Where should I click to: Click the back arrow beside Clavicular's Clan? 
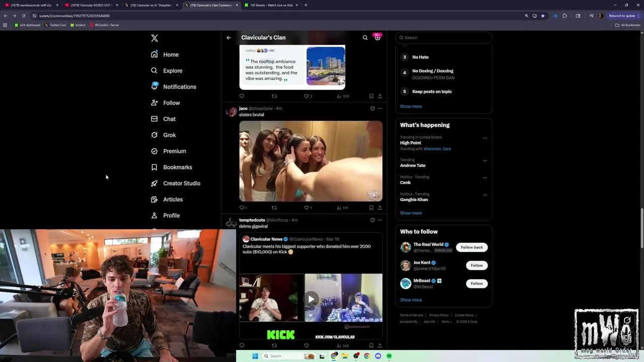[x=228, y=38]
